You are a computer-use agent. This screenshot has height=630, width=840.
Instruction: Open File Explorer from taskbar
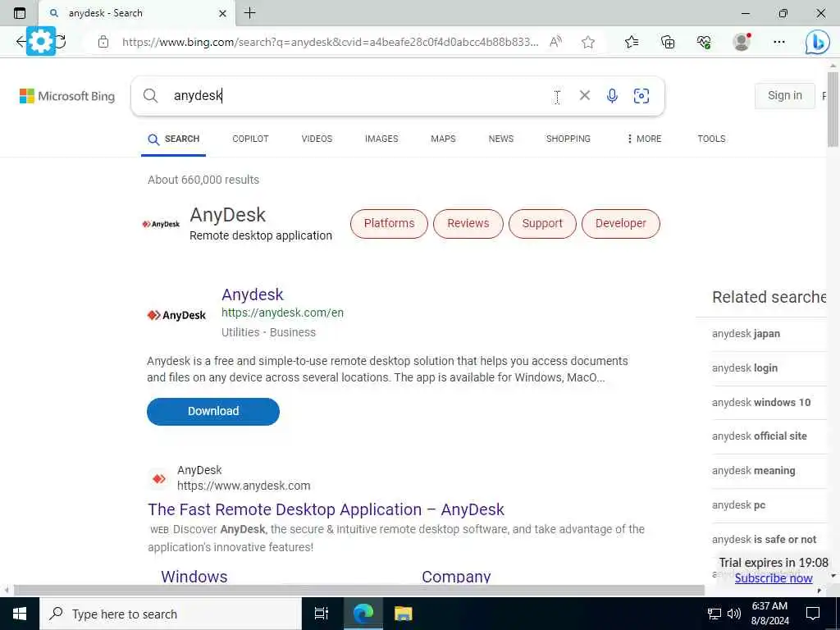(403, 614)
